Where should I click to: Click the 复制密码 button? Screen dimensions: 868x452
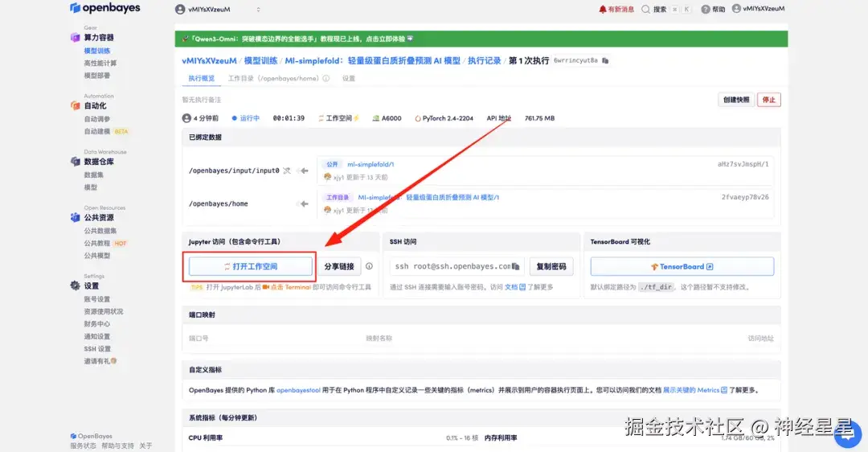pos(551,266)
